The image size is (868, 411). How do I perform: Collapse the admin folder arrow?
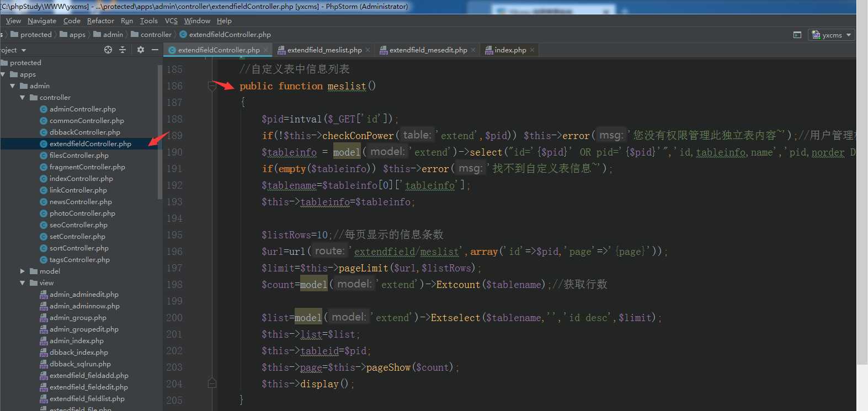coord(13,86)
